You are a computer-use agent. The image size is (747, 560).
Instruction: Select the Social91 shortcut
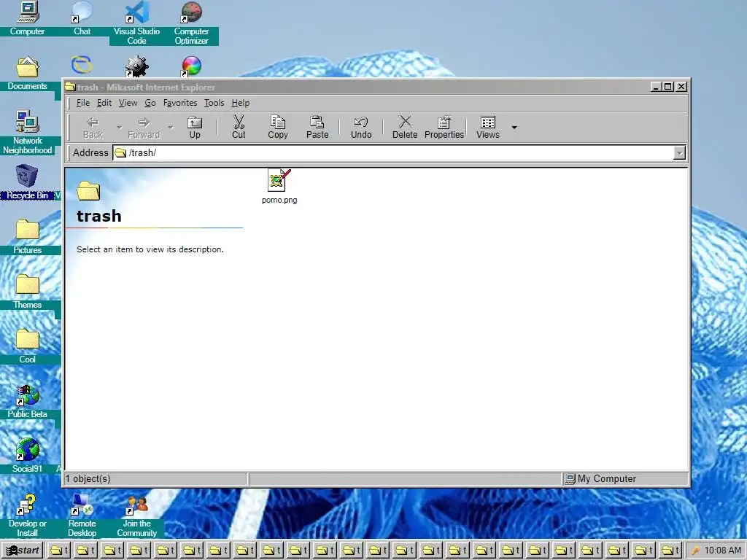27,456
